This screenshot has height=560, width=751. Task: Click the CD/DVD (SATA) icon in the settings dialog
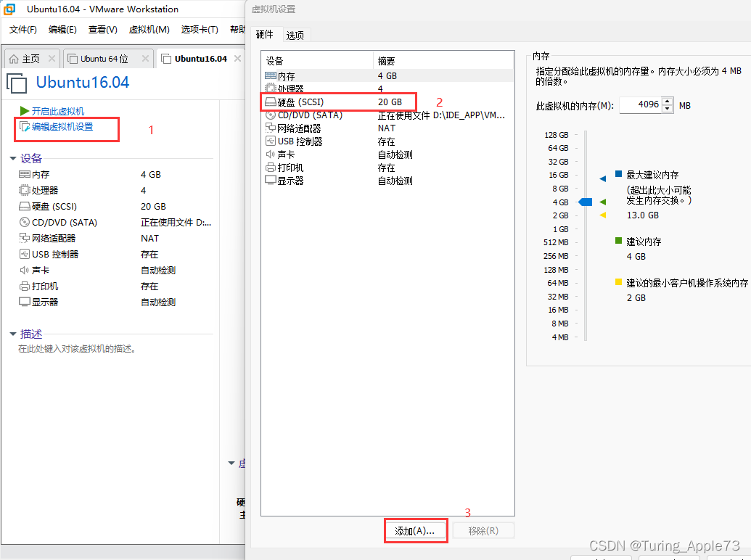point(271,115)
